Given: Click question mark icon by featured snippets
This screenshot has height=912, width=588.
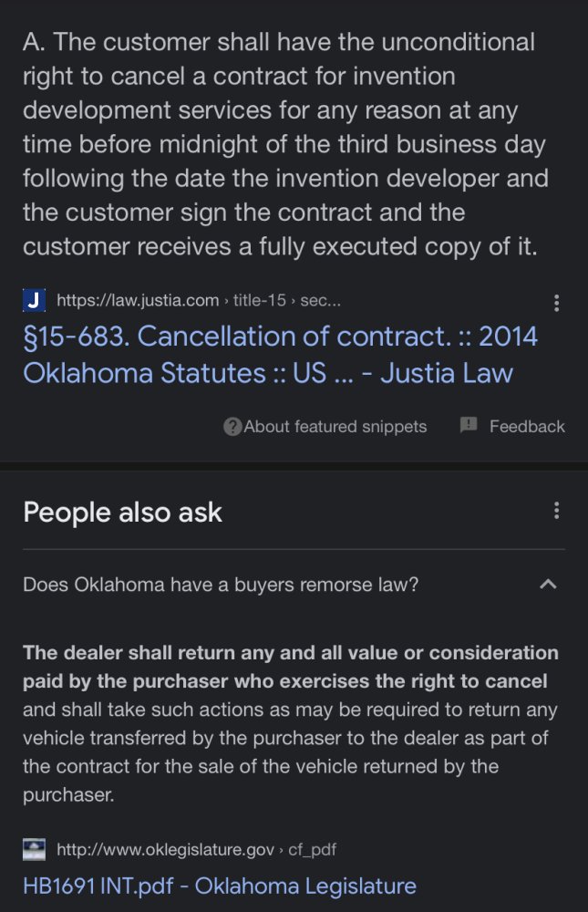Looking at the screenshot, I should [232, 427].
